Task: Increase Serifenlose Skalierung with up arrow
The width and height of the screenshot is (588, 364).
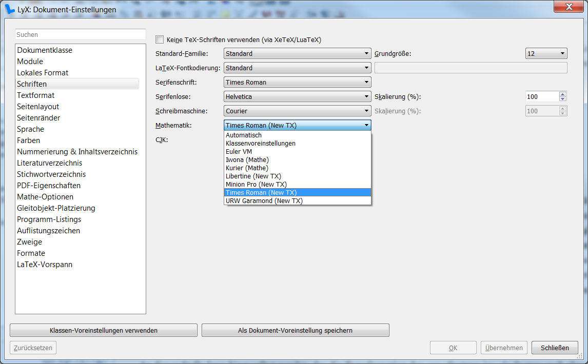Action: [562, 94]
